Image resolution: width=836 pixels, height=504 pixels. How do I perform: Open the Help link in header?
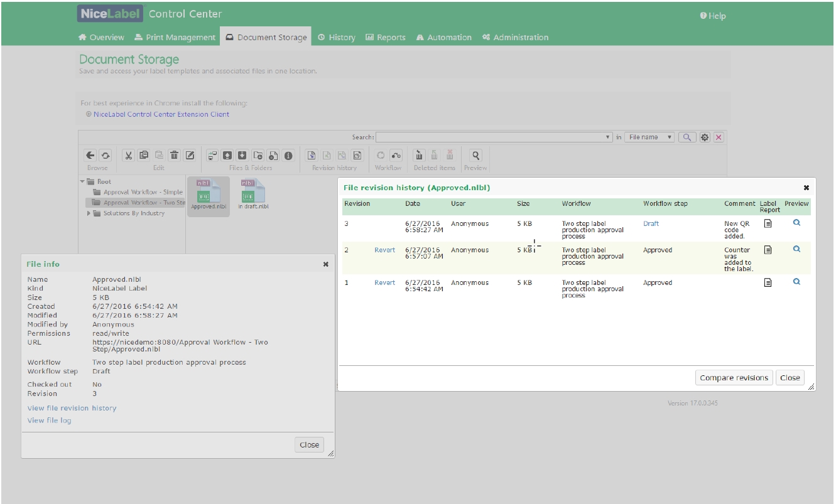tap(713, 16)
